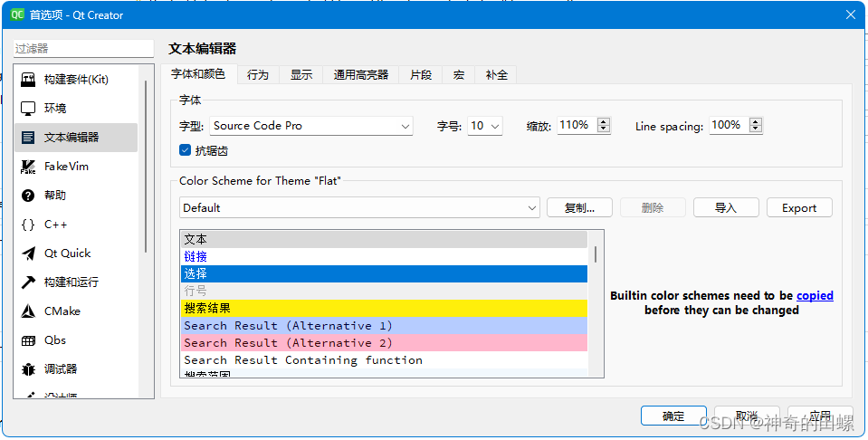Viewport: 868px width, 440px height.
Task: Select the gray 行号 entry
Action: pos(384,291)
